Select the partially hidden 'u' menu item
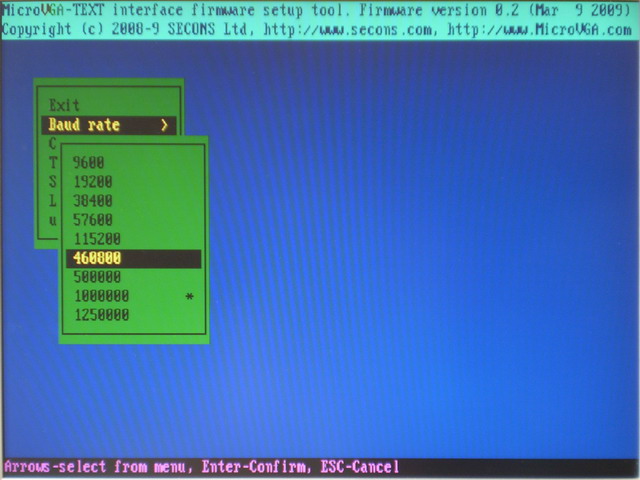Viewport: 640px width, 480px height. [x=53, y=220]
